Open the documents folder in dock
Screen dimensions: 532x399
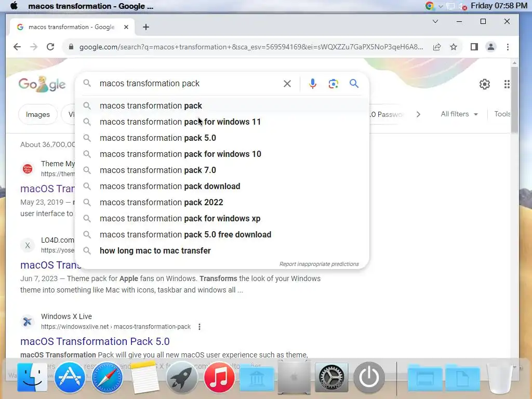coord(462,378)
